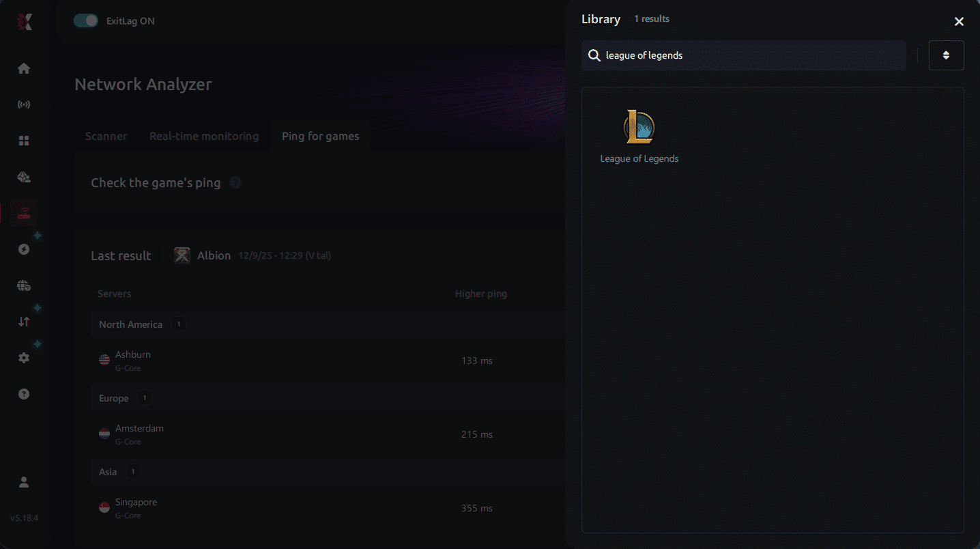This screenshot has height=549, width=980.
Task: Click the Library search input field
Action: click(744, 55)
